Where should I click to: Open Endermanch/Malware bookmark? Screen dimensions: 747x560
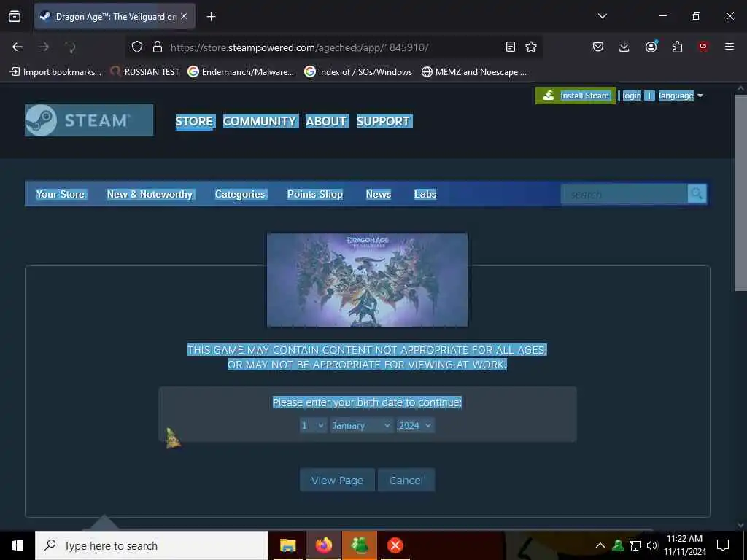(241, 72)
